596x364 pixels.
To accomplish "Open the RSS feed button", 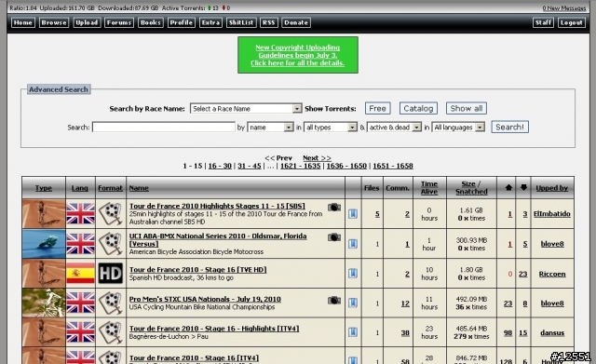I will 269,22.
